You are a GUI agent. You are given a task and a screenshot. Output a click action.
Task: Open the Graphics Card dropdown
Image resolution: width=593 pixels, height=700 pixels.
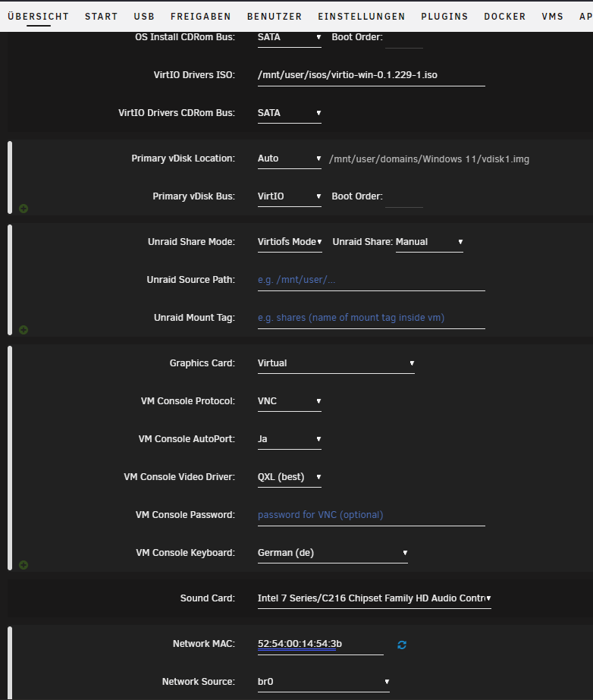335,363
